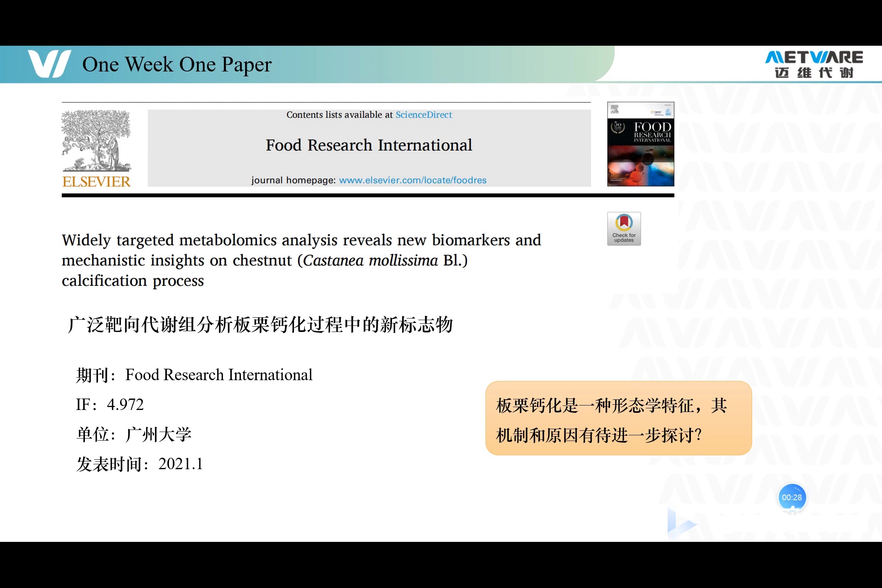Click the ScienceDirect link
This screenshot has height=588, width=882.
click(423, 115)
